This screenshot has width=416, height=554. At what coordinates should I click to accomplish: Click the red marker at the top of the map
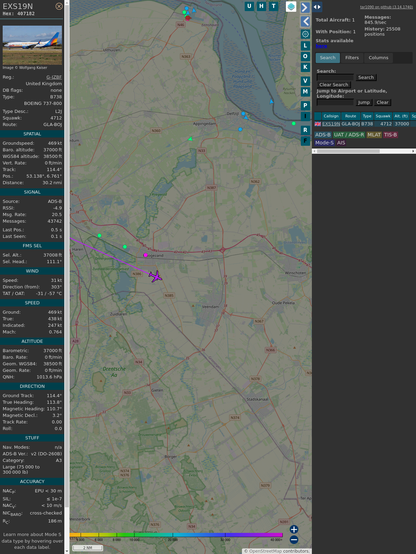tap(188, 18)
